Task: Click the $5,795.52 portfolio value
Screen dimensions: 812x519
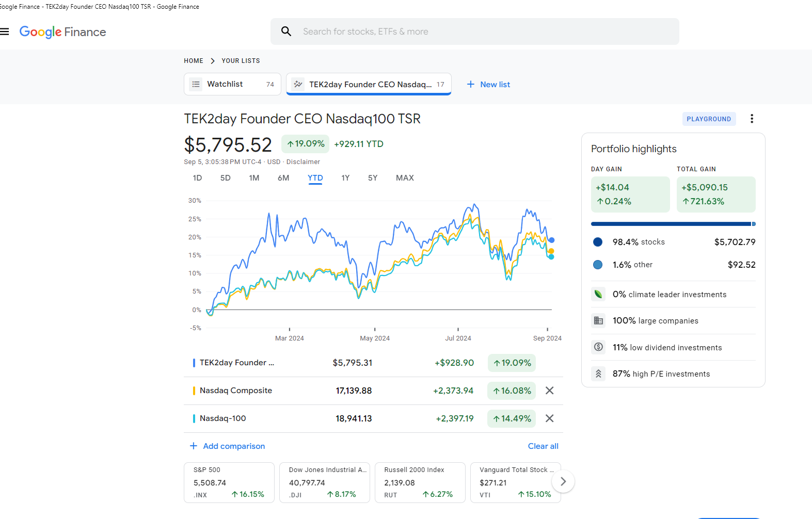Action: click(228, 145)
